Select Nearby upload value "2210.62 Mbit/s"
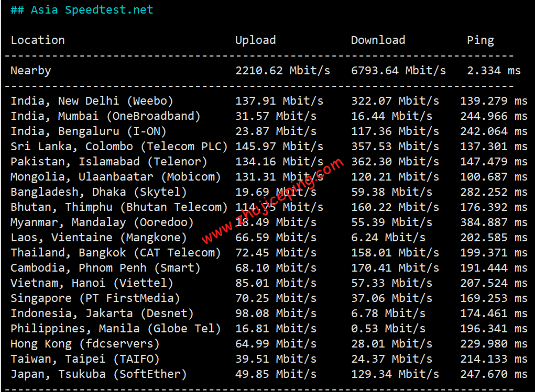The width and height of the screenshot is (535, 392). (x=283, y=71)
